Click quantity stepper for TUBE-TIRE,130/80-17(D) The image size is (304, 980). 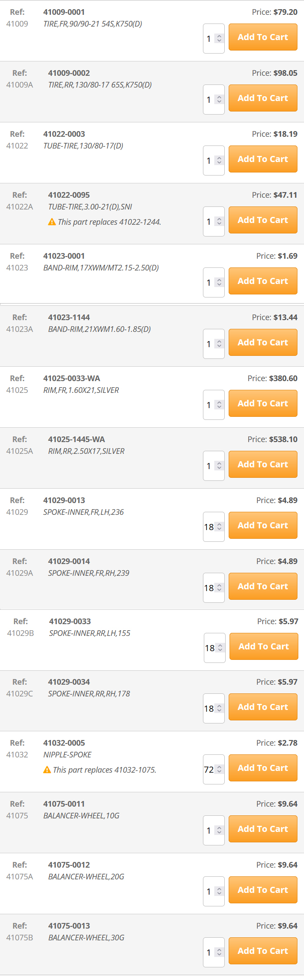click(219, 160)
